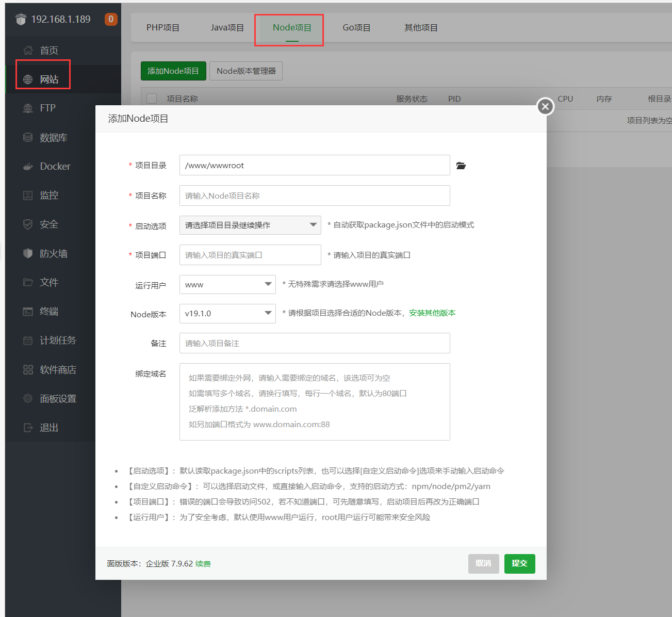Click the 企业版 7.9.62 version text

click(x=169, y=564)
